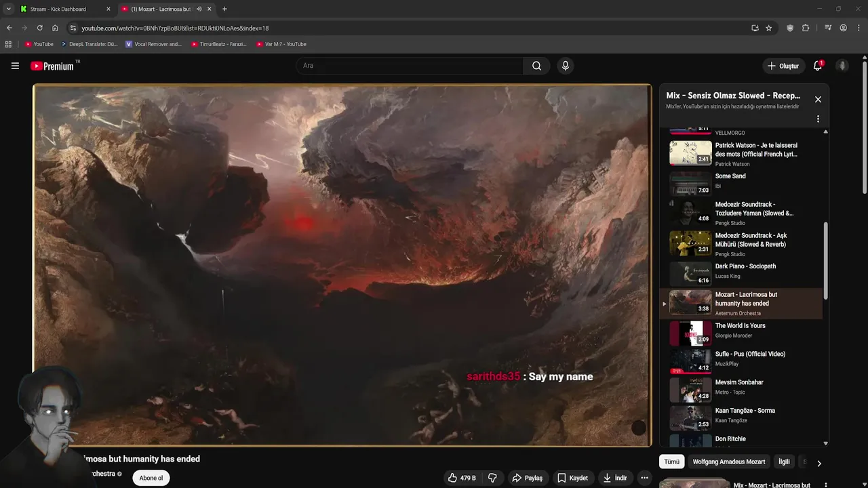Play Medcezir Soundtrack - Aşk Mühürü

pos(742,243)
